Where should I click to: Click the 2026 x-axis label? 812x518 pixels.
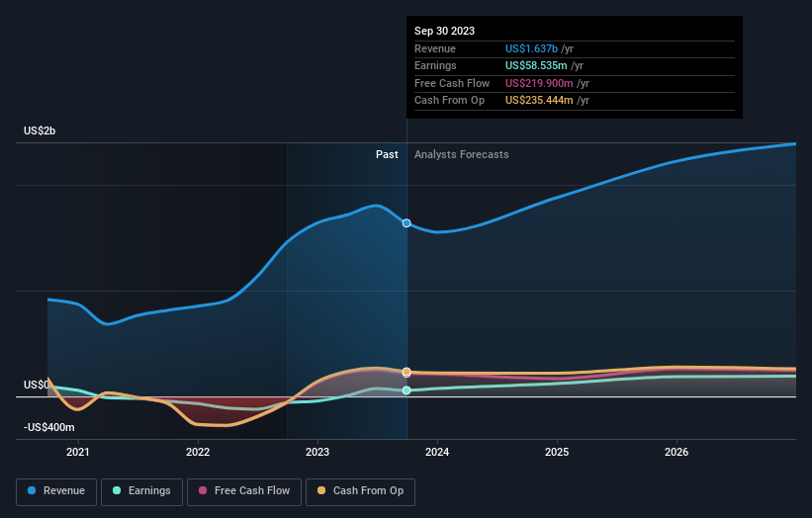[677, 452]
